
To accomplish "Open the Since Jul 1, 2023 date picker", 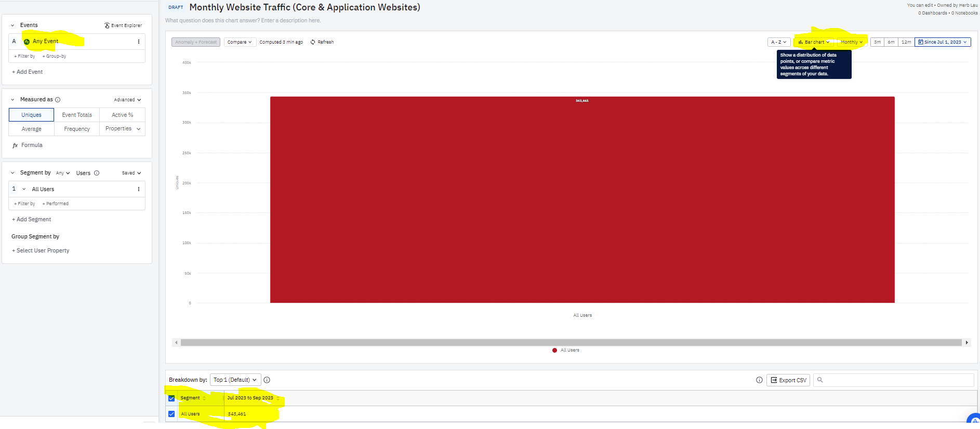I will pos(943,42).
